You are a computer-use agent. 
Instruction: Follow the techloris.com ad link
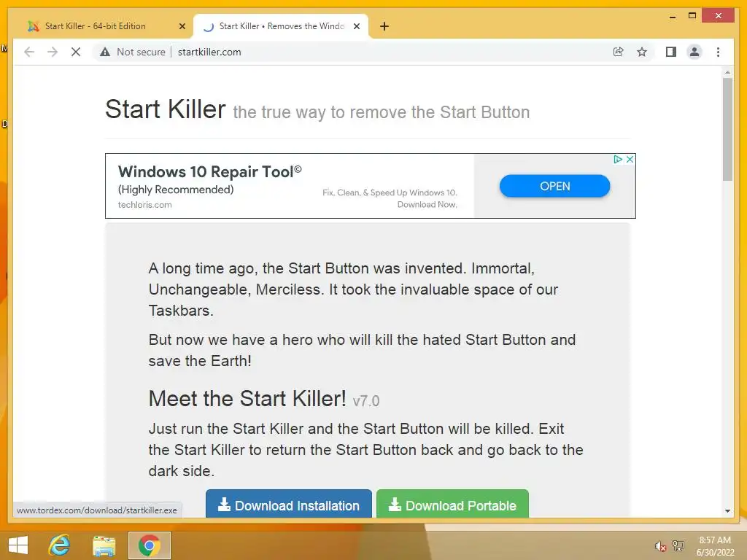coord(145,205)
